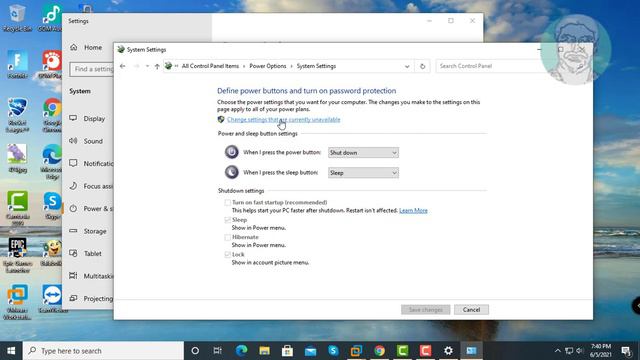Click the Save changes button
Viewport: 640px width, 360px height.
tap(425, 309)
